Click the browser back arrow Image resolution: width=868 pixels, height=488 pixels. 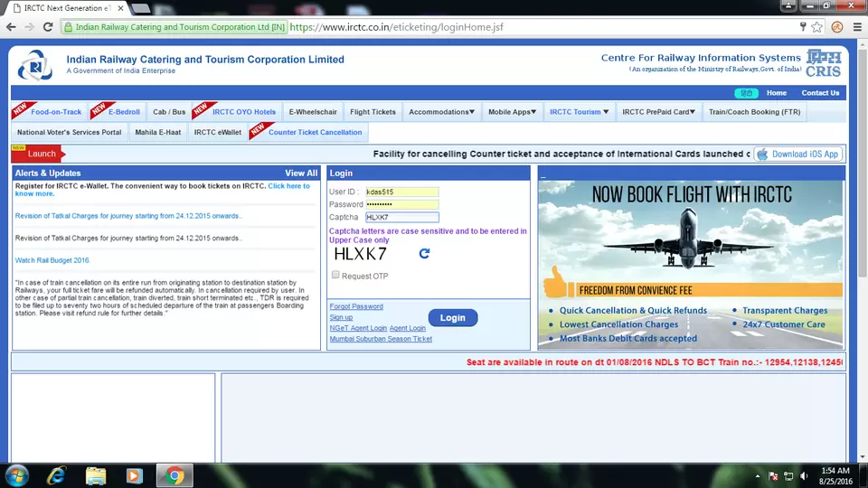click(x=11, y=26)
